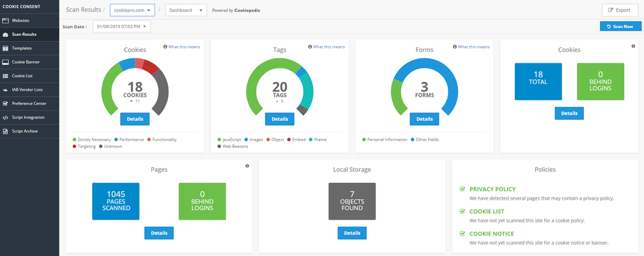Click the Cookie List policy check icon

click(x=462, y=212)
